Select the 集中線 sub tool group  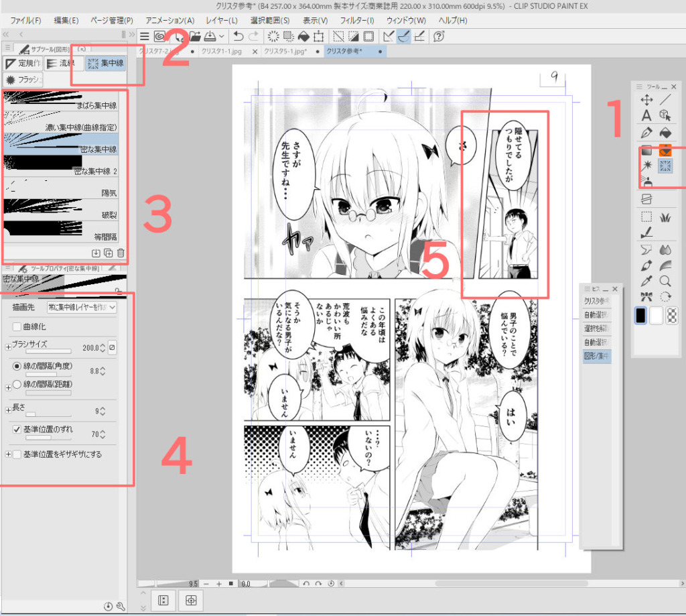[105, 63]
